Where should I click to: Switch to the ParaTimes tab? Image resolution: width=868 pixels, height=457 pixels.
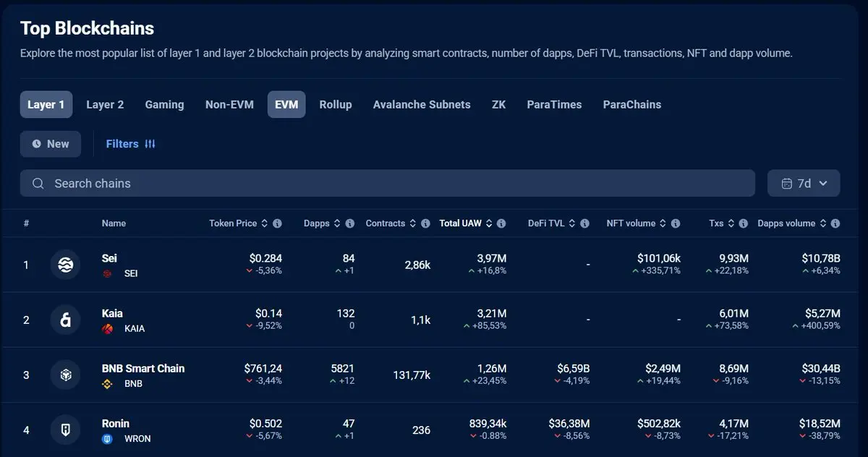(x=554, y=104)
